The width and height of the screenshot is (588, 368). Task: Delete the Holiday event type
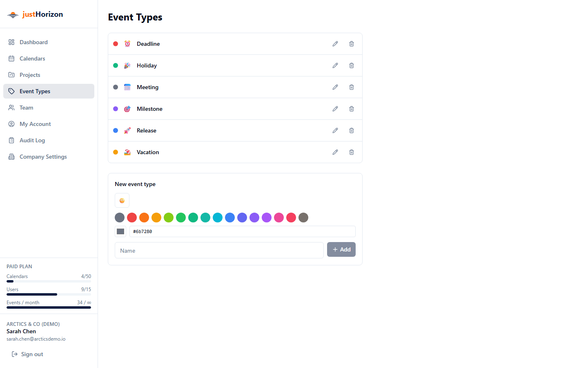point(352,65)
